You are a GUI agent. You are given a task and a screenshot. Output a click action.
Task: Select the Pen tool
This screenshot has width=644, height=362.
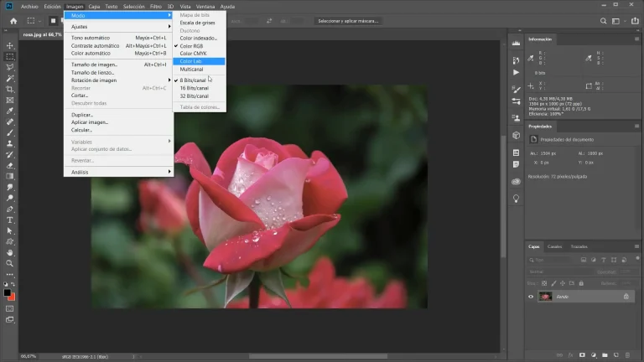tap(10, 209)
